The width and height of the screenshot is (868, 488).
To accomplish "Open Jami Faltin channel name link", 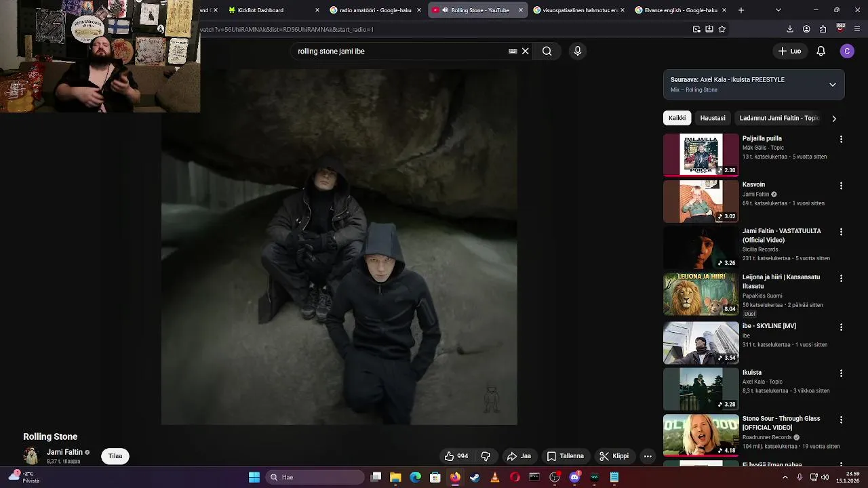I will pos(64,452).
